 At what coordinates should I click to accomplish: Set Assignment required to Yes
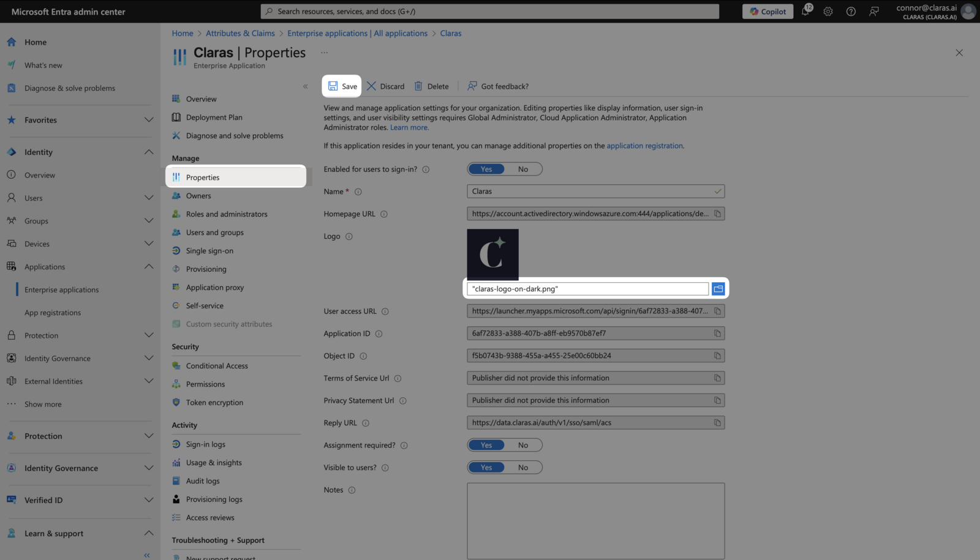(486, 445)
